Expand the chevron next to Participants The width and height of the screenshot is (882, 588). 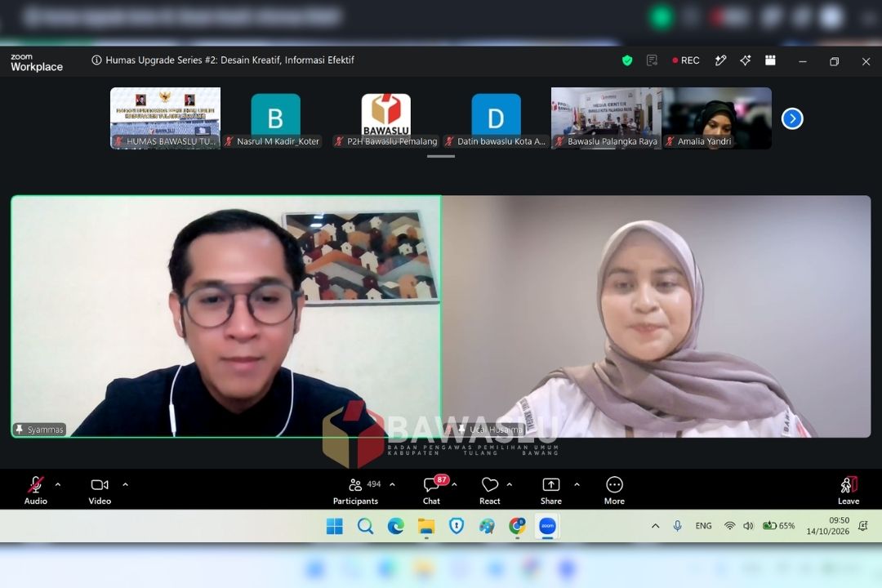(x=392, y=484)
